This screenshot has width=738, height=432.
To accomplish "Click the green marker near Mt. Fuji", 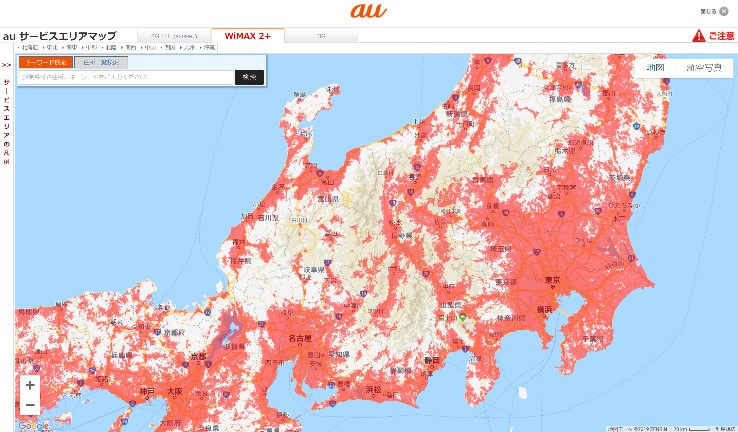I will (x=463, y=317).
